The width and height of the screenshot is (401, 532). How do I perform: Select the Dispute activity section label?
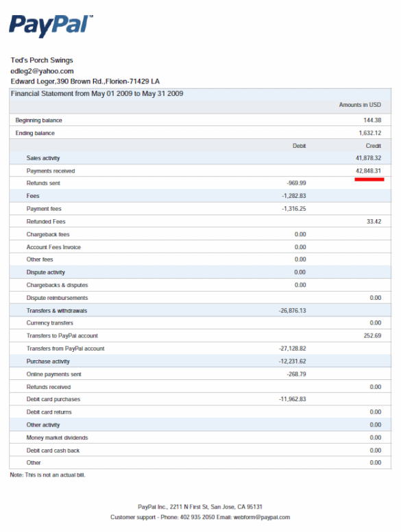[45, 273]
